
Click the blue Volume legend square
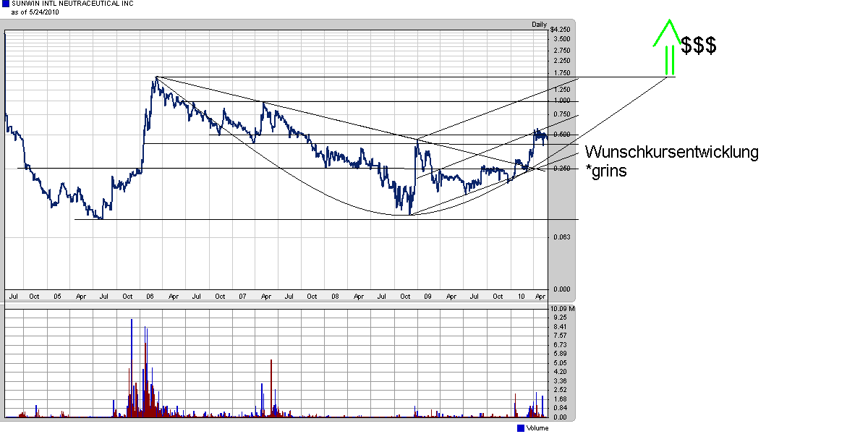[x=521, y=428]
